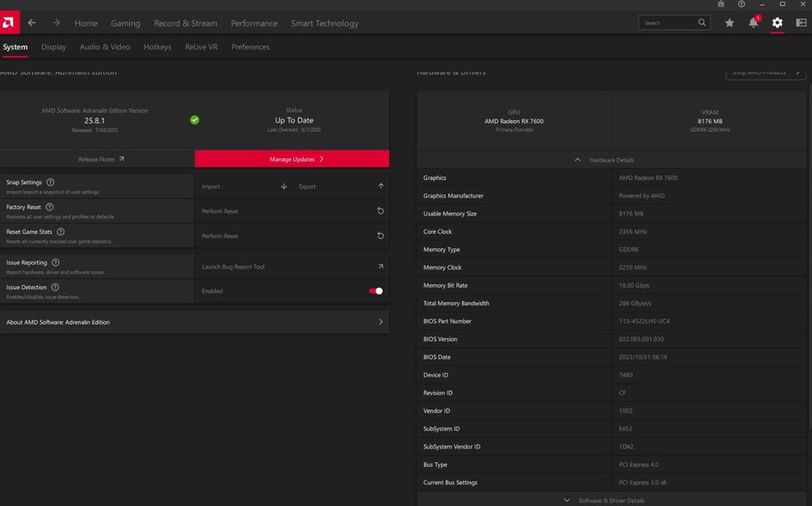This screenshot has height=506, width=812.
Task: Open the Gaming menu
Action: (125, 24)
